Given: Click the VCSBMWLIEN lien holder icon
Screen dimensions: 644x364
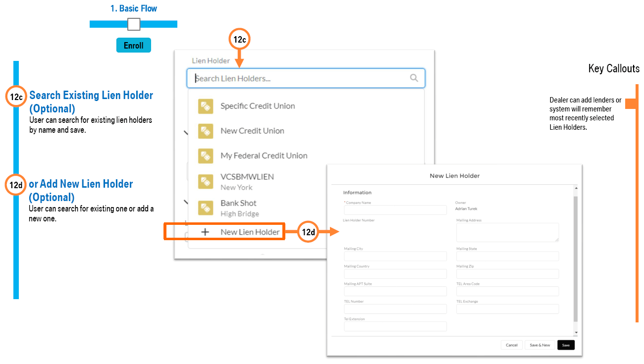Looking at the screenshot, I should click(x=206, y=182).
